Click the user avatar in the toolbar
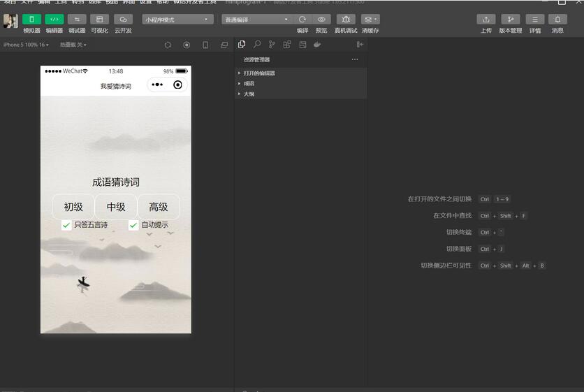This screenshot has height=392, width=584. coord(10,21)
